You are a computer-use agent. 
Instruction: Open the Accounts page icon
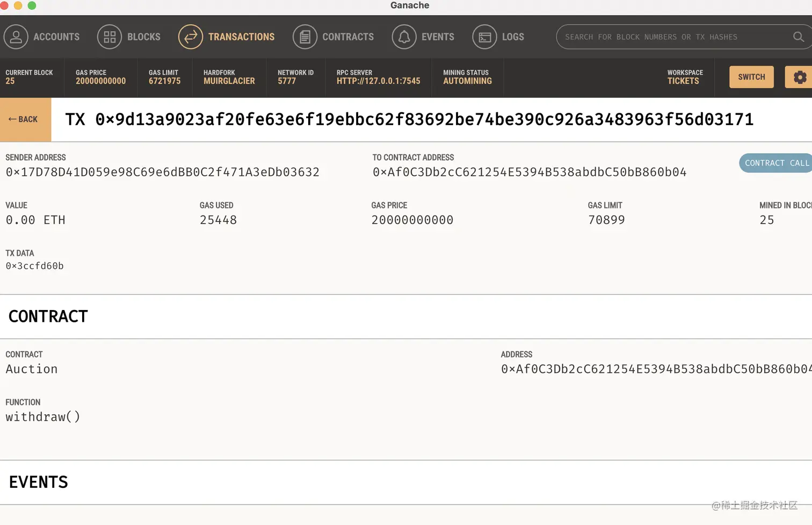pos(16,37)
